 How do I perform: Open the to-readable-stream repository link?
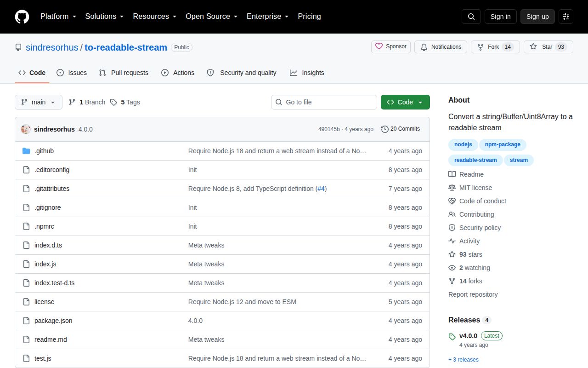[126, 47]
